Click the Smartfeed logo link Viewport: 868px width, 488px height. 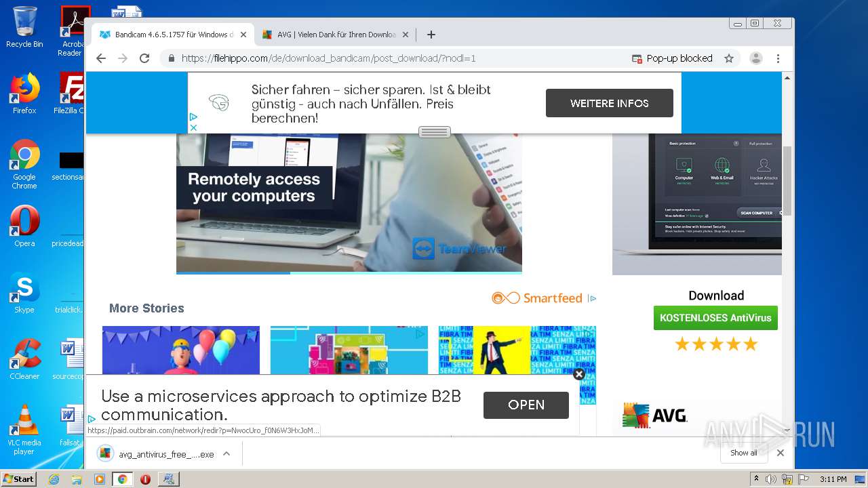click(537, 298)
